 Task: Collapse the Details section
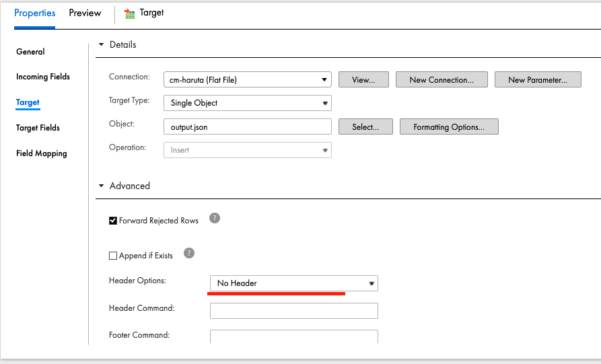click(101, 44)
